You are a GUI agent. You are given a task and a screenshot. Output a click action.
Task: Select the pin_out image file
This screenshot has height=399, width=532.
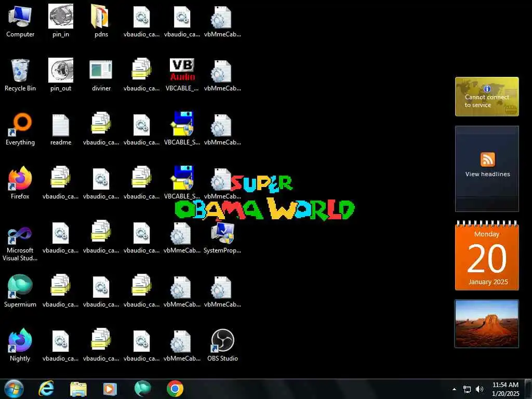pyautogui.click(x=61, y=75)
